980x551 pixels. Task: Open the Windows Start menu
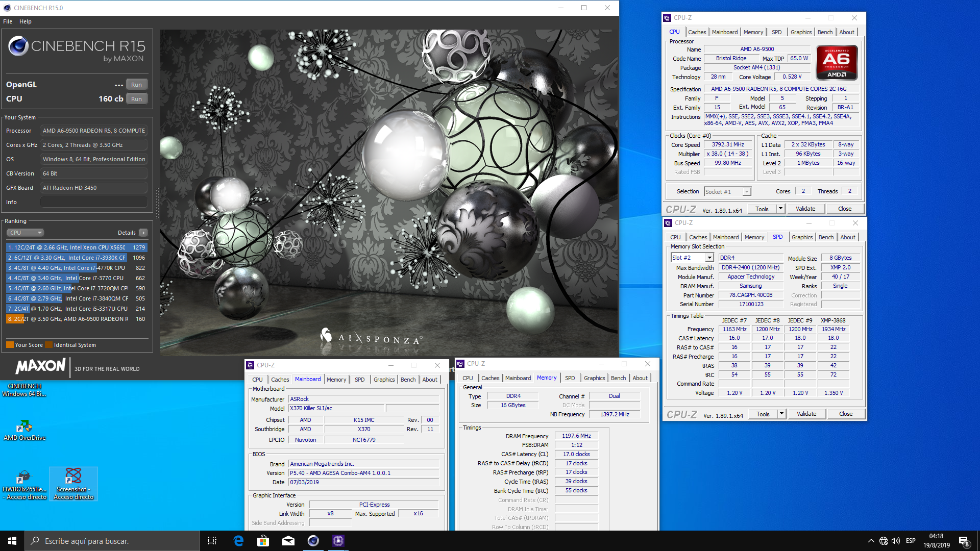12,541
